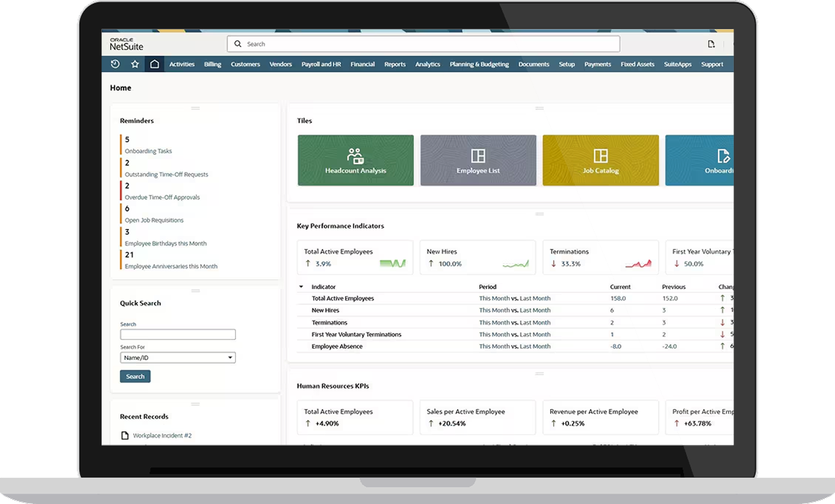Grab the Reminders portlet drag handle
Screen dimensions: 835x504
tap(195, 108)
